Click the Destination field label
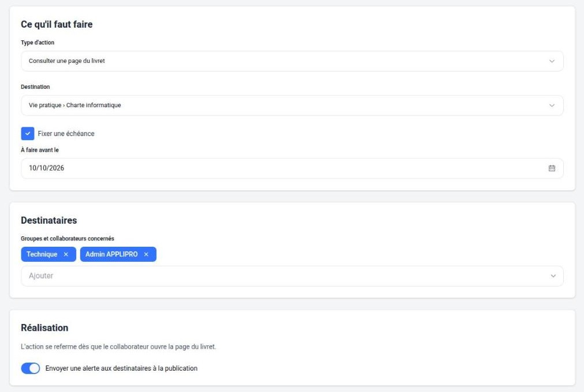The height and width of the screenshot is (392, 584). tap(35, 86)
